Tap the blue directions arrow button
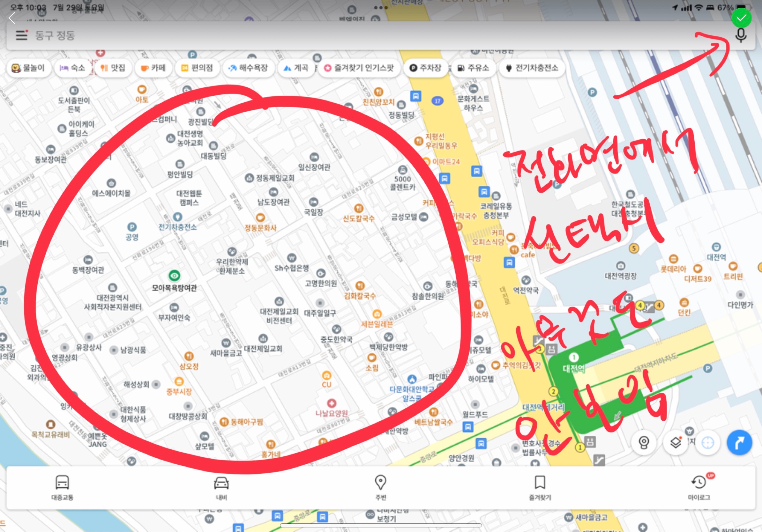The image size is (762, 532). coord(739,442)
